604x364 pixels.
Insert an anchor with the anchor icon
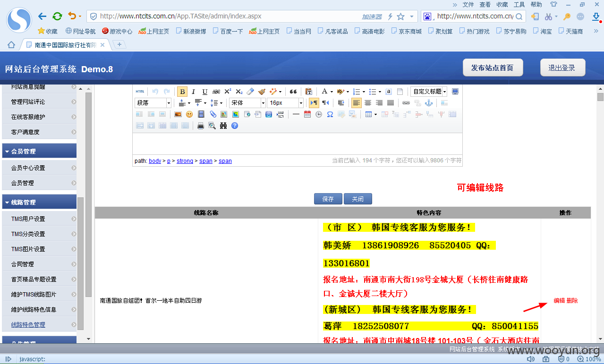429,103
